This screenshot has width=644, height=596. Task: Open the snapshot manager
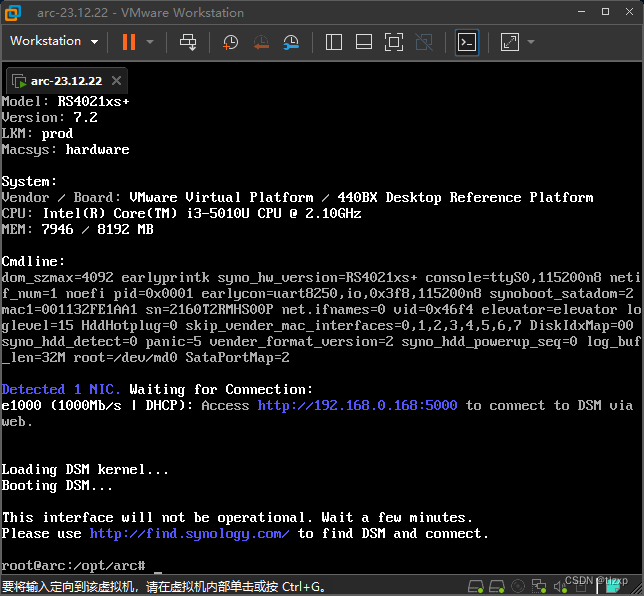[291, 42]
